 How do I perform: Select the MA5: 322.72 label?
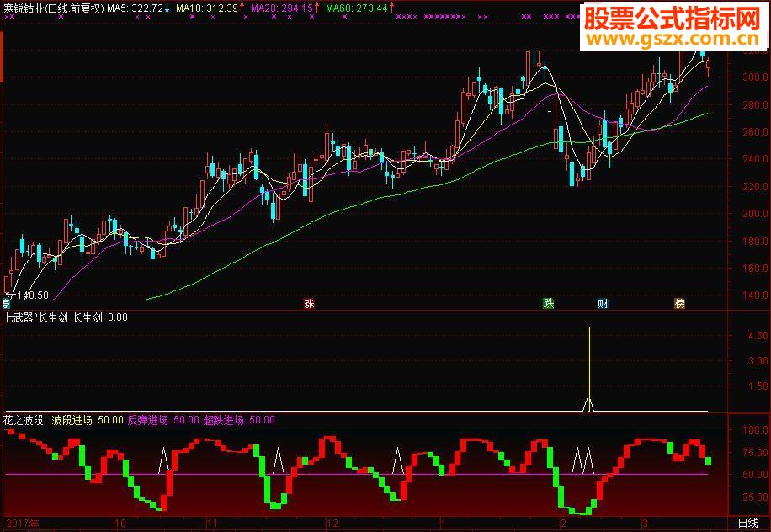click(136, 8)
